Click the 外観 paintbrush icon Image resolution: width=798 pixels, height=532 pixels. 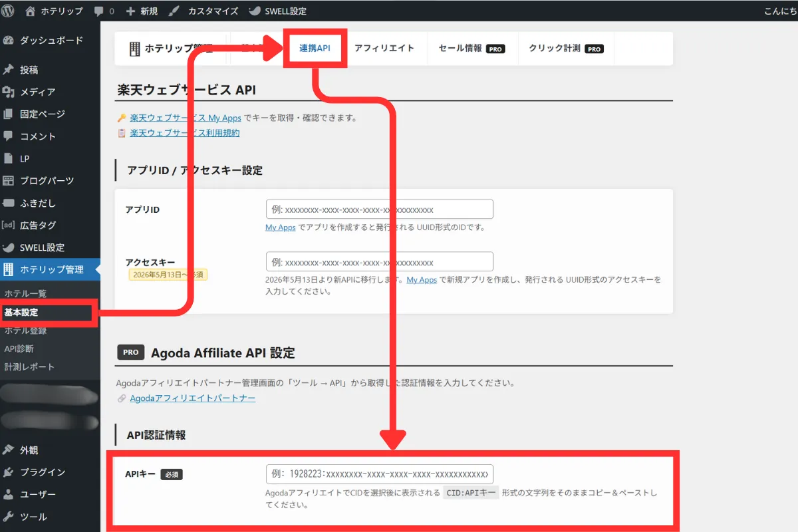(9, 450)
